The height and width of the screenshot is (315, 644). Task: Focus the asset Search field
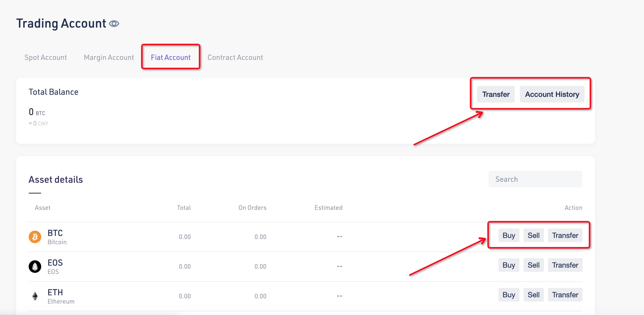535,179
